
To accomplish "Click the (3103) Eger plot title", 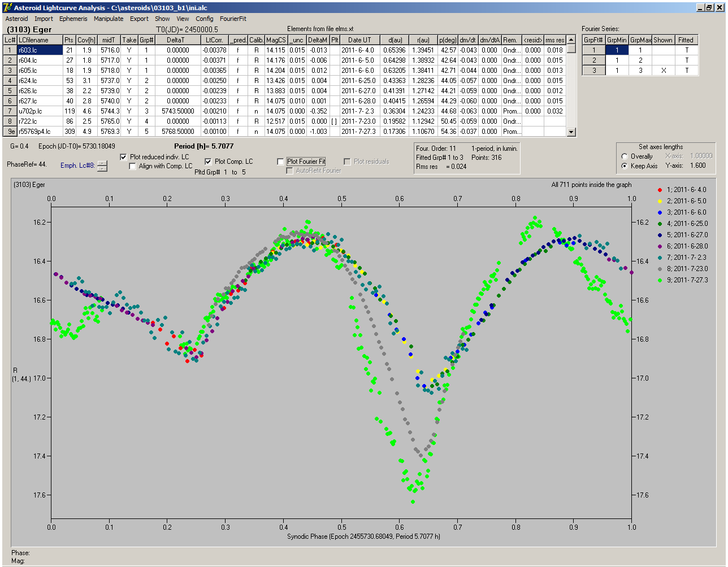I will tap(29, 185).
